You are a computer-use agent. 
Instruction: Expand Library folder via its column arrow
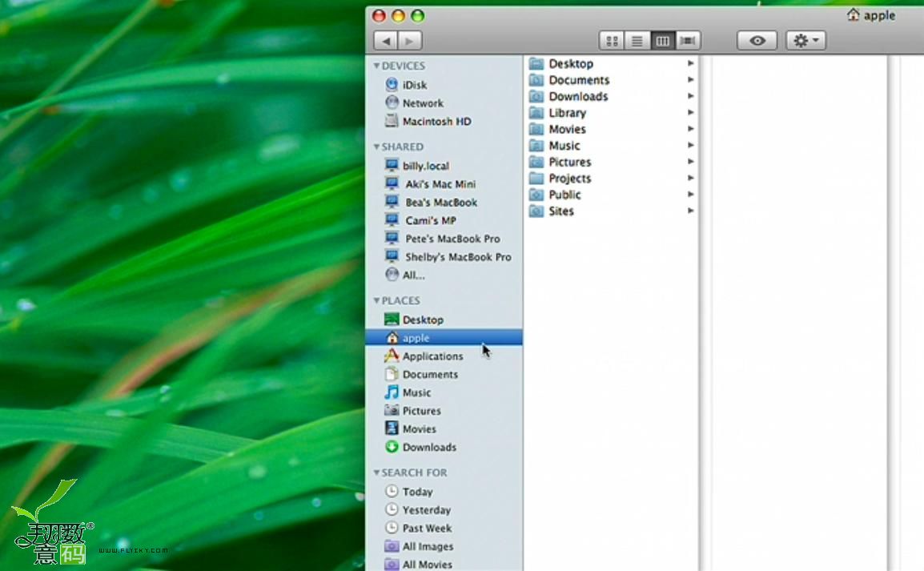tap(691, 113)
